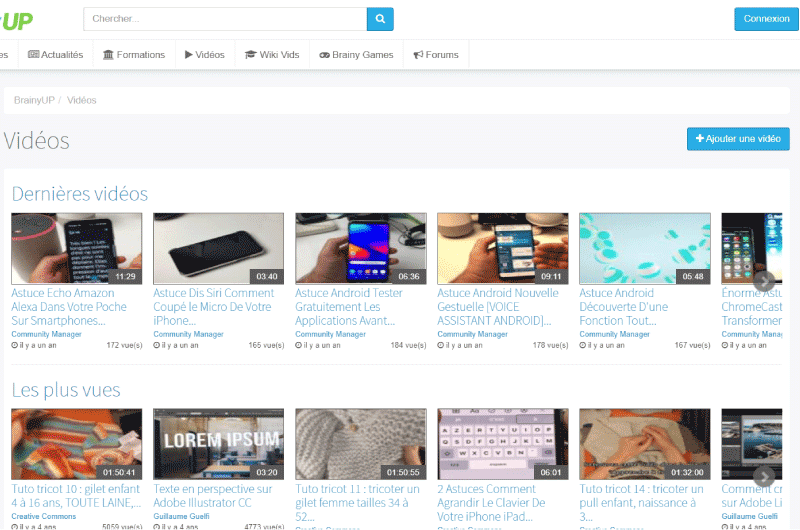This screenshot has width=800, height=530.
Task: Click title Texte en perspective sur Adobe Illustrator CC
Action: click(x=213, y=496)
